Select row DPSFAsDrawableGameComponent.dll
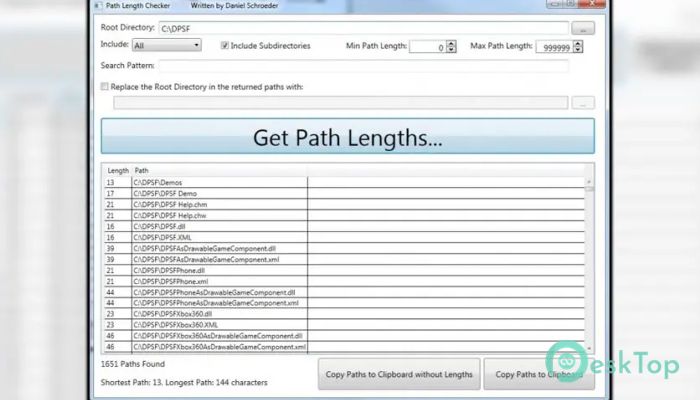Screen dimensions: 700x400 click(344, 248)
